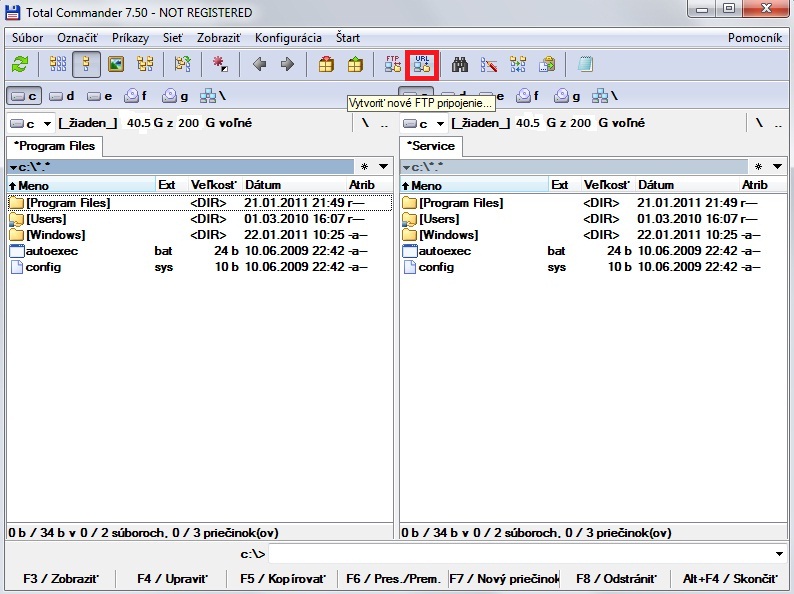Sort right panel by Dátum column
This screenshot has height=594, width=794.
687,185
